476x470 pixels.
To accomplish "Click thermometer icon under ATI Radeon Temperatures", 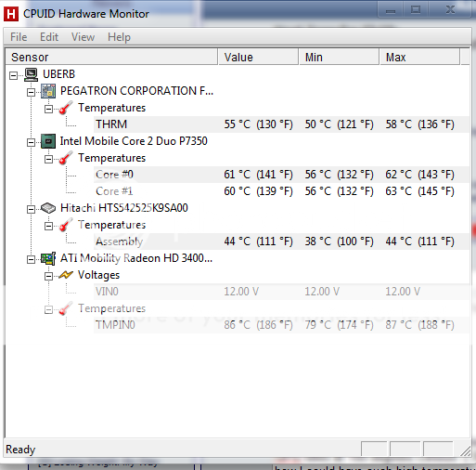I will click(66, 308).
